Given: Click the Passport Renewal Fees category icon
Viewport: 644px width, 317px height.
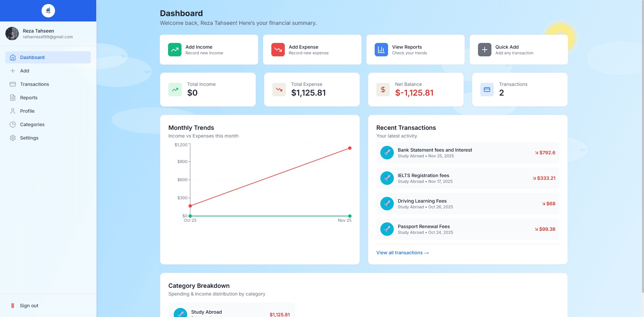Looking at the screenshot, I should click(387, 229).
